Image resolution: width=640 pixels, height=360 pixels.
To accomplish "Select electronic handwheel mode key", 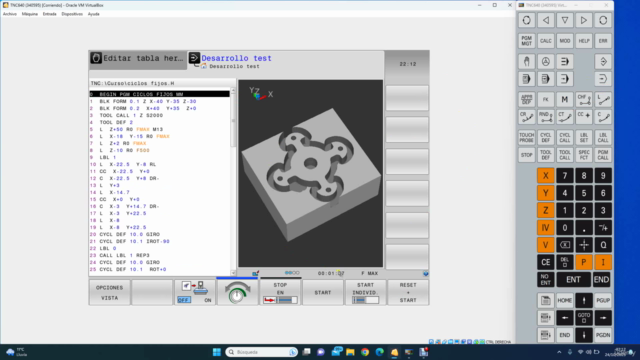I will [546, 62].
